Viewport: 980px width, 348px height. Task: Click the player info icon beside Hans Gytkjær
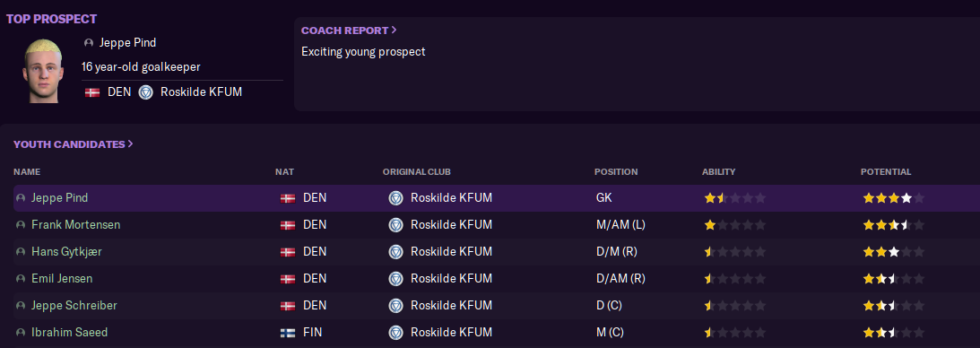coord(21,252)
